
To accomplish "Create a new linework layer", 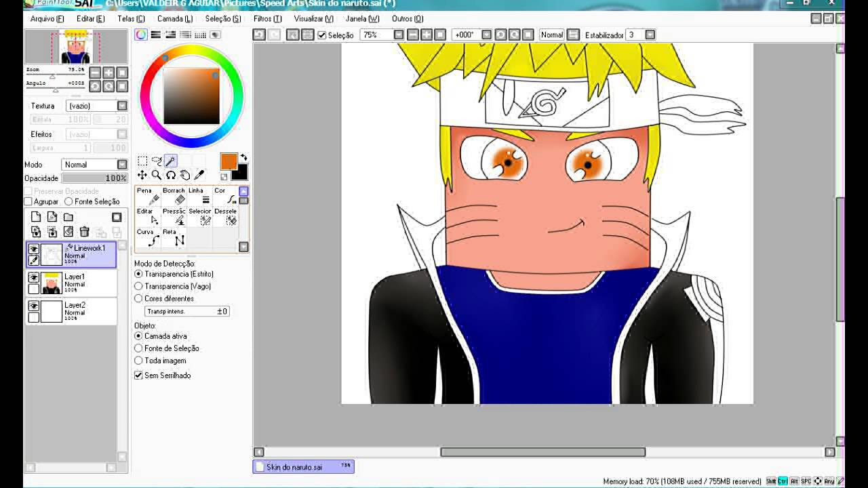I will [52, 217].
